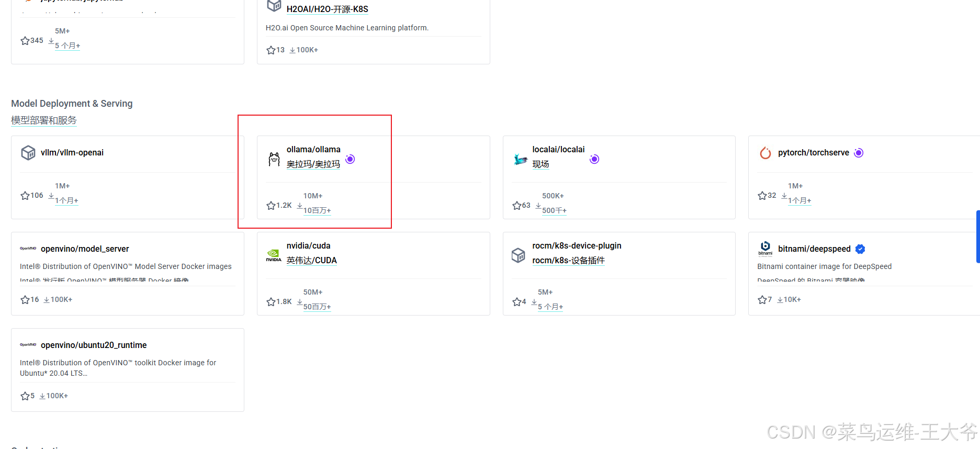
Task: Click the vllm/vllm-openai cube icon
Action: [x=28, y=153]
